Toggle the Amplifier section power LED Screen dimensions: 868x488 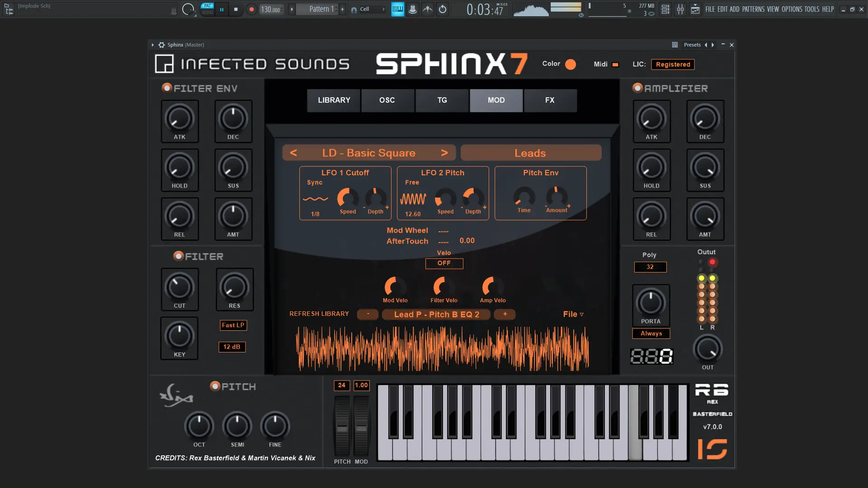[637, 88]
